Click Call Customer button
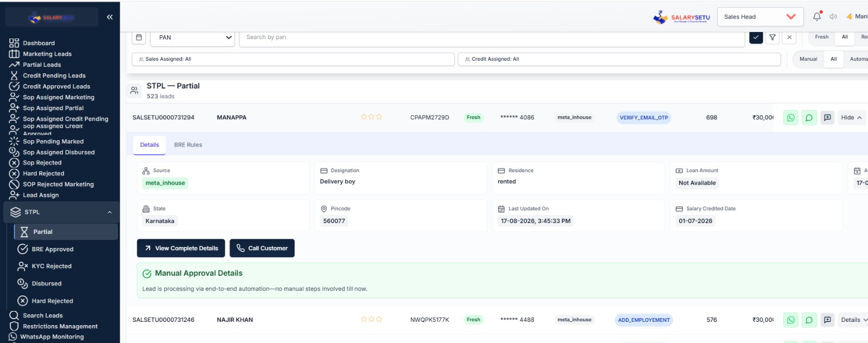 (x=262, y=248)
